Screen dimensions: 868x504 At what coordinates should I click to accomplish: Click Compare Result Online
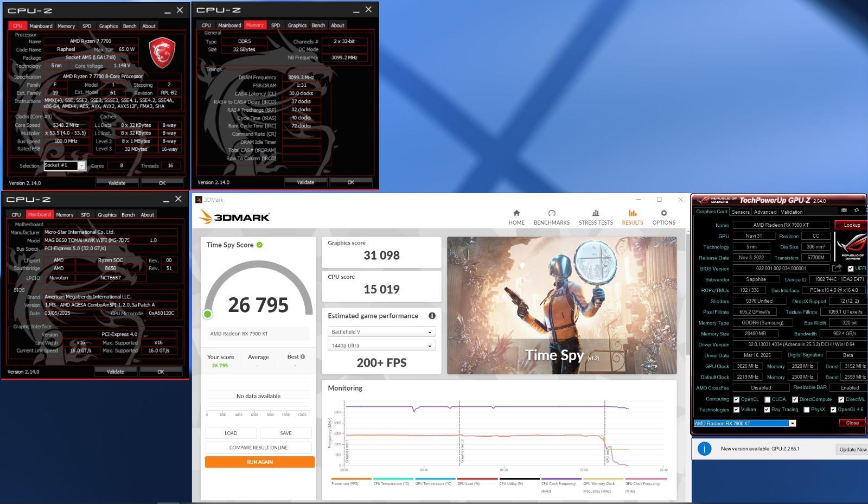pos(258,448)
